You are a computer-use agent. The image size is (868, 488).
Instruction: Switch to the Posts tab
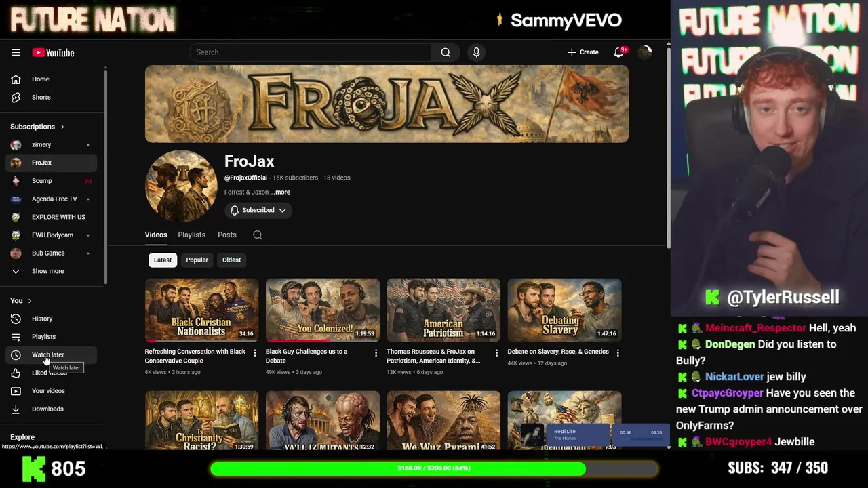pyautogui.click(x=227, y=235)
